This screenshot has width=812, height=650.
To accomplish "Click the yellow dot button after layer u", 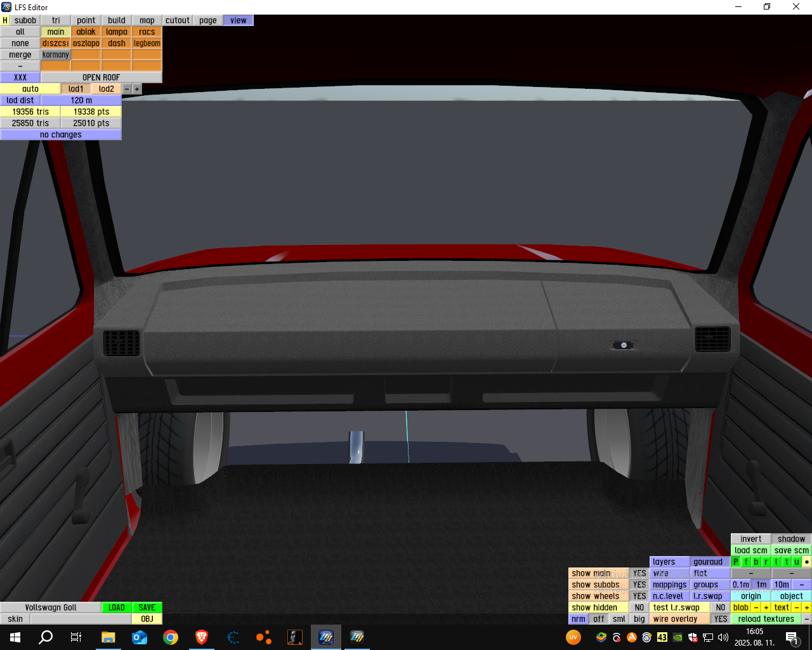I will [x=807, y=562].
